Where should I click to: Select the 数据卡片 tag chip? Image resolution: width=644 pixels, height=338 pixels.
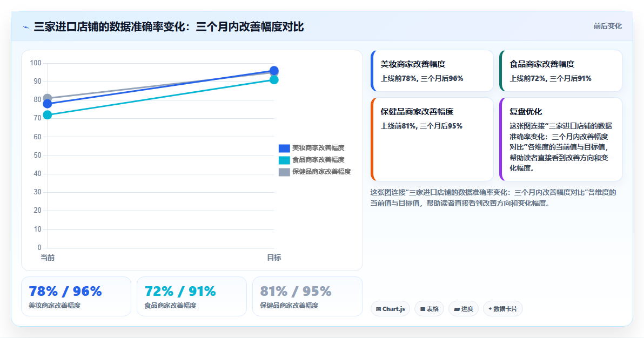pos(502,309)
